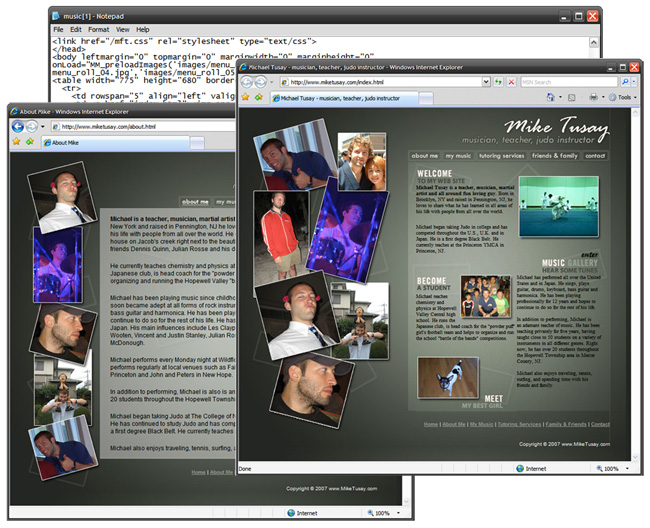Open Notepad Format menu
This screenshot has width=650, height=528.
point(99,29)
